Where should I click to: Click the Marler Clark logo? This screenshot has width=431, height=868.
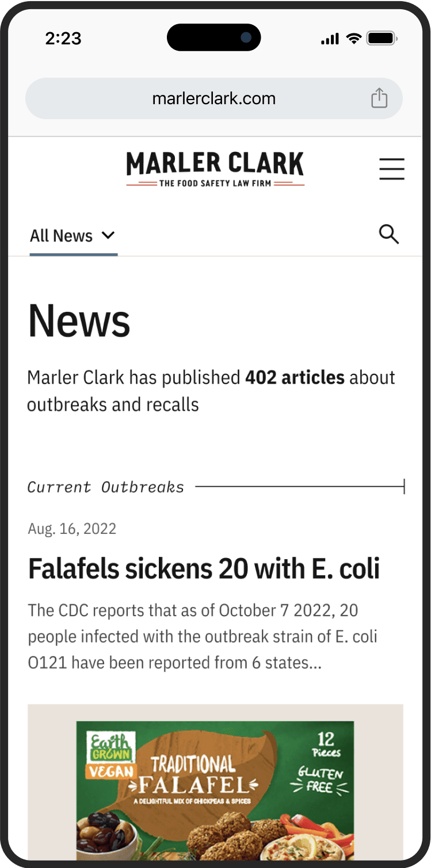(215, 164)
